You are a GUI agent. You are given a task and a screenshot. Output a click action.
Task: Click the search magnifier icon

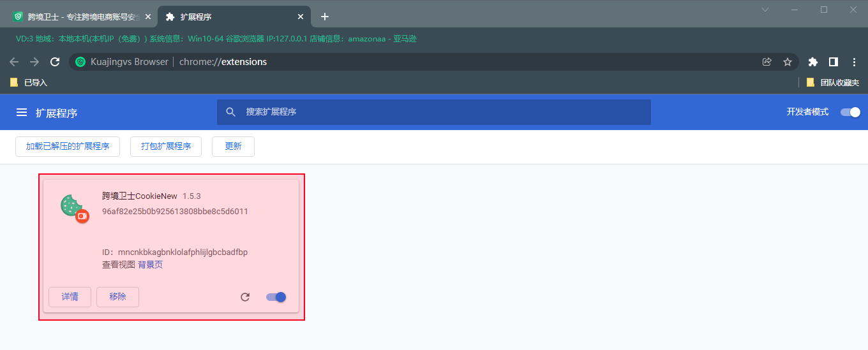231,112
